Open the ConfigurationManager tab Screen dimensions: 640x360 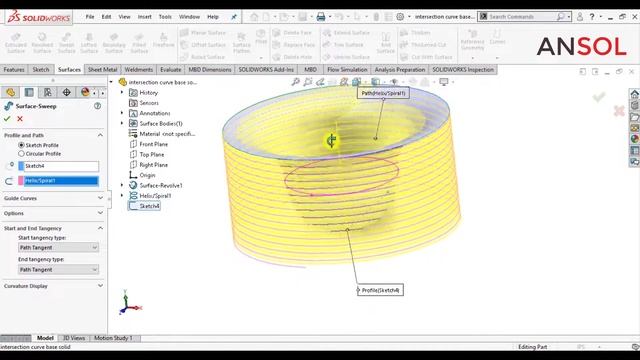pos(48,92)
